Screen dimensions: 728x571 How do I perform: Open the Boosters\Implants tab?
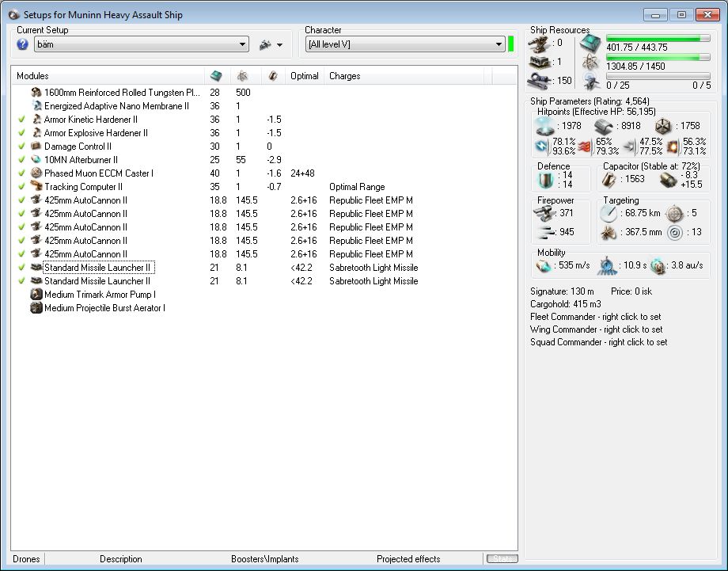click(x=264, y=559)
